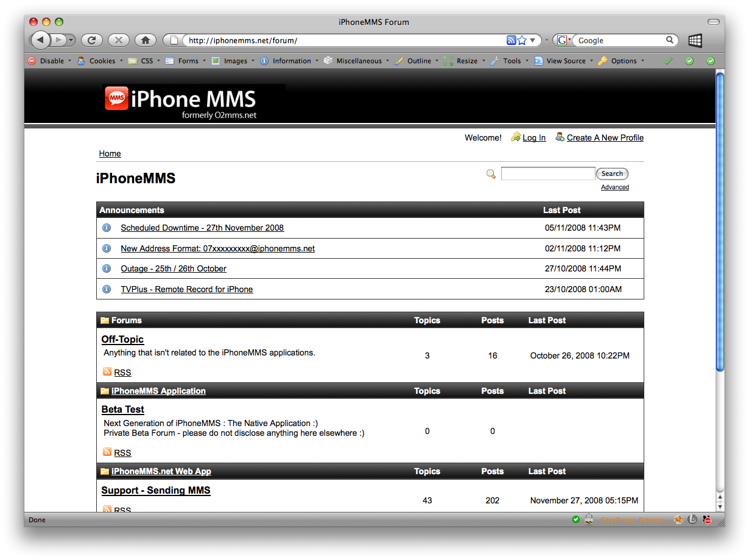Go to the browser Home page icon
Screen dimensions: 749x560
click(x=146, y=40)
